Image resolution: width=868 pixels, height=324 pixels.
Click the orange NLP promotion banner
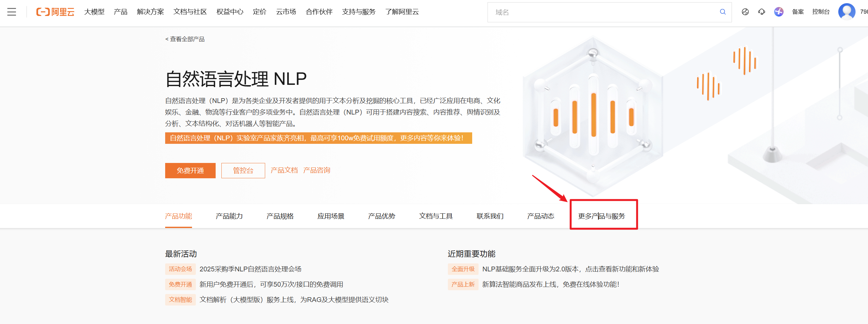(x=318, y=138)
